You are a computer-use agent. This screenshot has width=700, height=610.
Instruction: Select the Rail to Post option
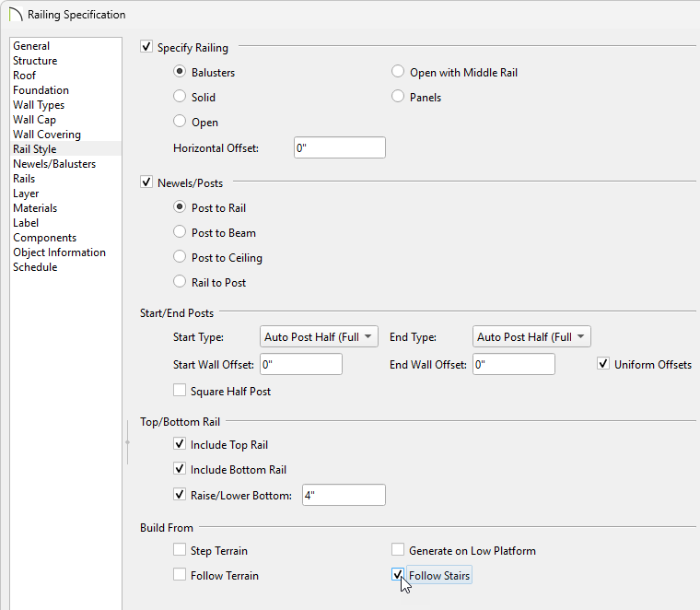(180, 282)
